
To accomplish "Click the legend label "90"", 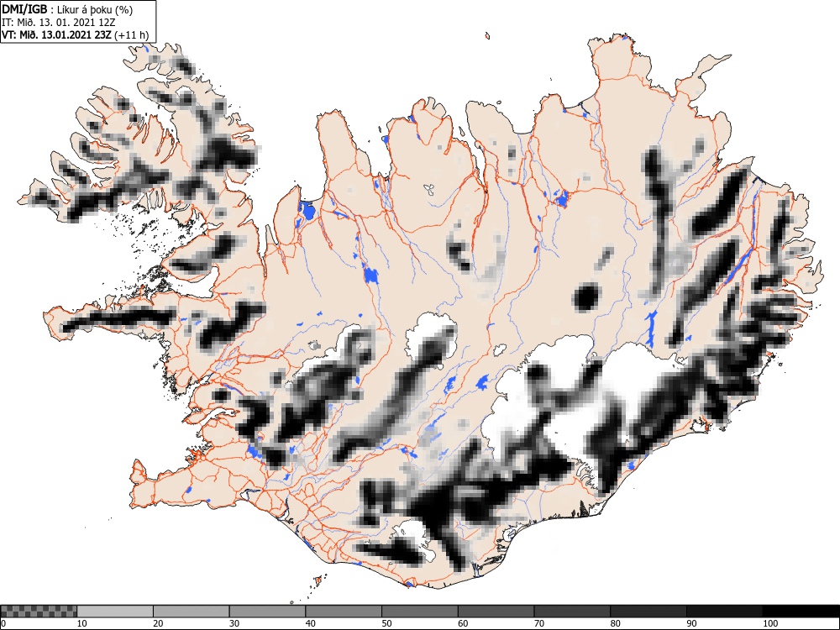I will click(x=691, y=623).
